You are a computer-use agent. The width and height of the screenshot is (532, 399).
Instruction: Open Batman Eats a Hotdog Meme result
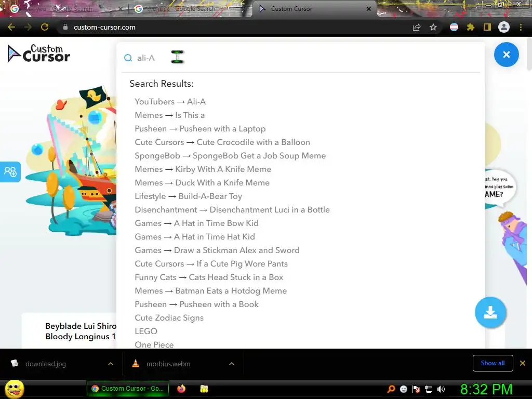tap(211, 291)
